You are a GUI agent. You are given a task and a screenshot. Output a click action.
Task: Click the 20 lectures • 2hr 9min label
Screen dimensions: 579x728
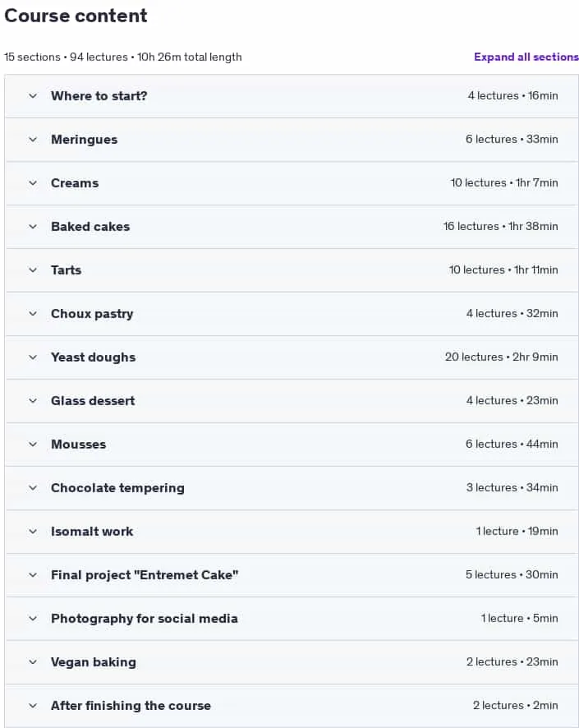pyautogui.click(x=501, y=357)
